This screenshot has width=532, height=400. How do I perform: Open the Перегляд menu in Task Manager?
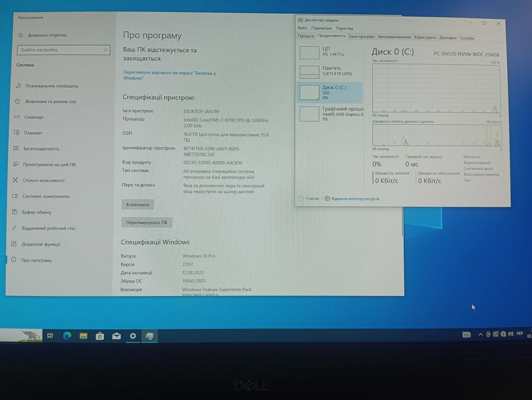click(x=344, y=29)
